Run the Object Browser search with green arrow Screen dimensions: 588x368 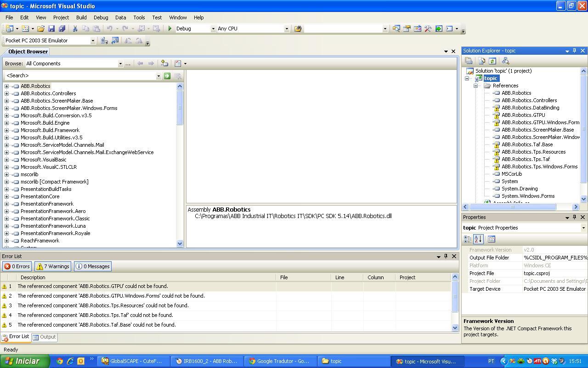coord(167,75)
